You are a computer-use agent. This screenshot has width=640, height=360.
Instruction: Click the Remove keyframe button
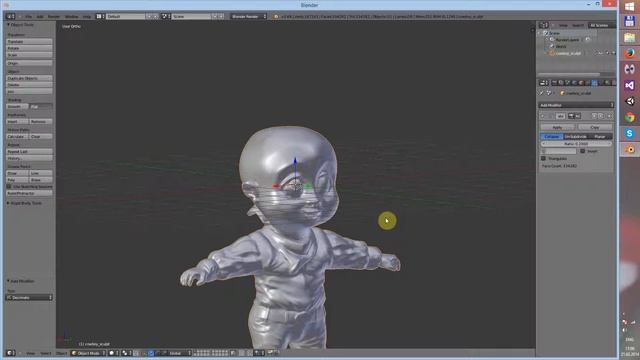(41, 121)
